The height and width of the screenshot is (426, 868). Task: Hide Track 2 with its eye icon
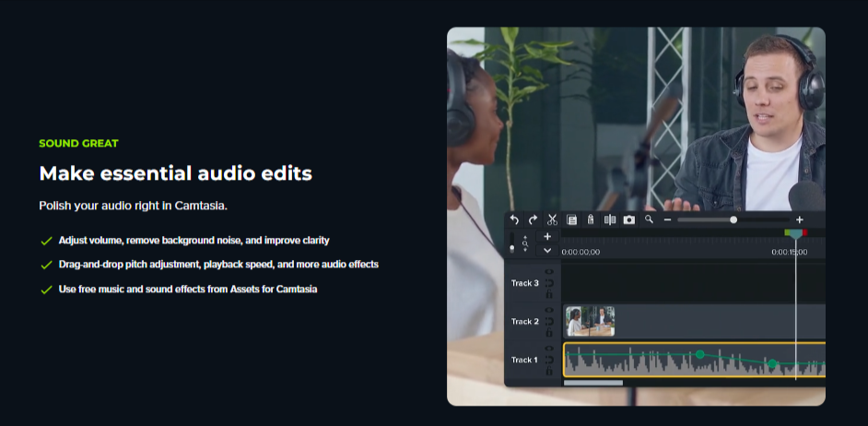pos(549,310)
